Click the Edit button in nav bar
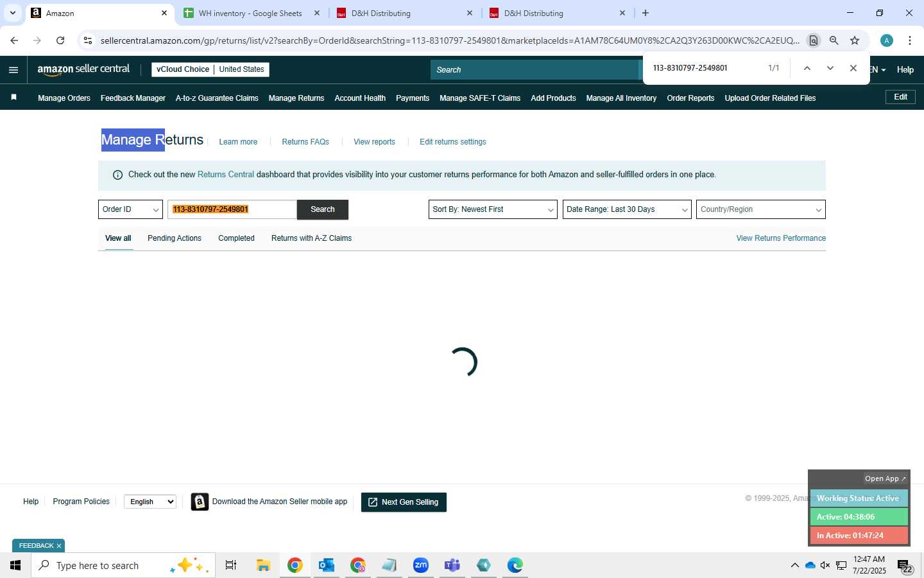Viewport: 924px width, 578px height. (x=901, y=97)
